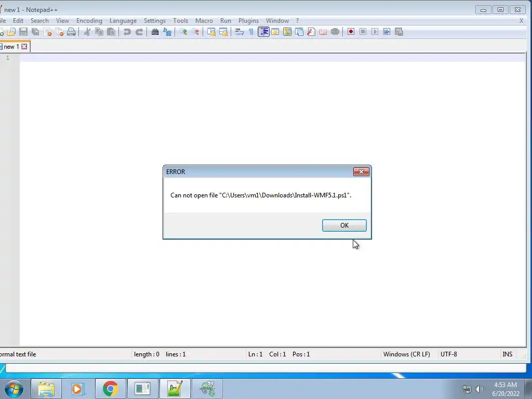
Task: Open the ? help menu
Action: click(x=298, y=21)
